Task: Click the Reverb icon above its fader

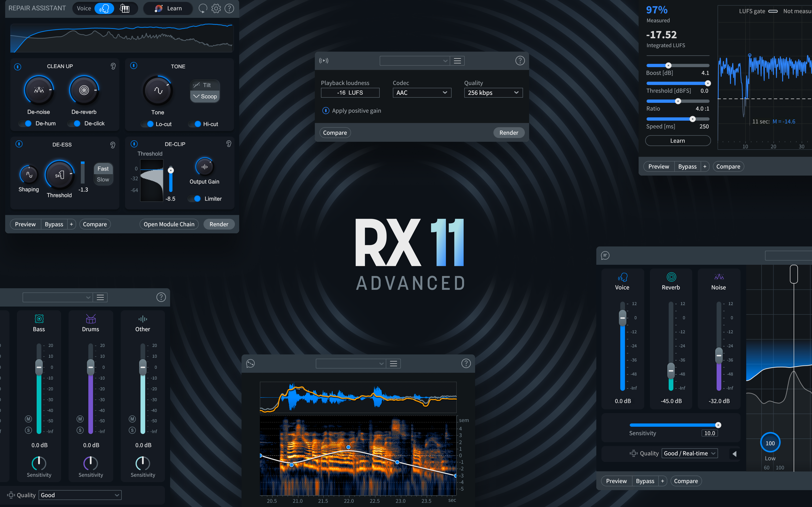Action: (671, 277)
